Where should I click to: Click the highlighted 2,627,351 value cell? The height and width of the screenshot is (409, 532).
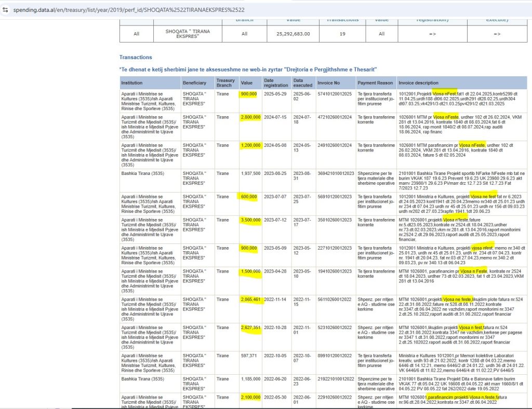(250, 328)
